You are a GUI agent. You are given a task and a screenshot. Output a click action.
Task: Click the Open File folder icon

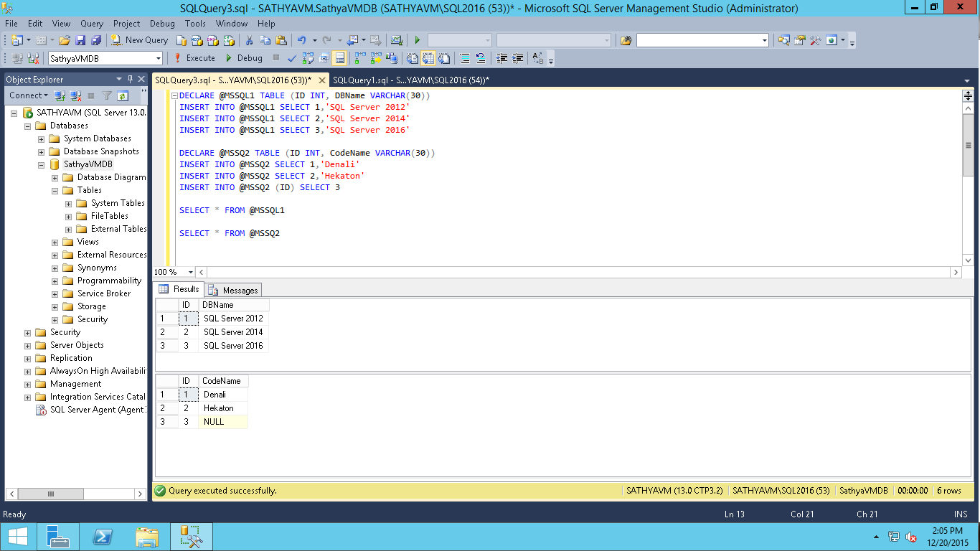[x=65, y=40]
